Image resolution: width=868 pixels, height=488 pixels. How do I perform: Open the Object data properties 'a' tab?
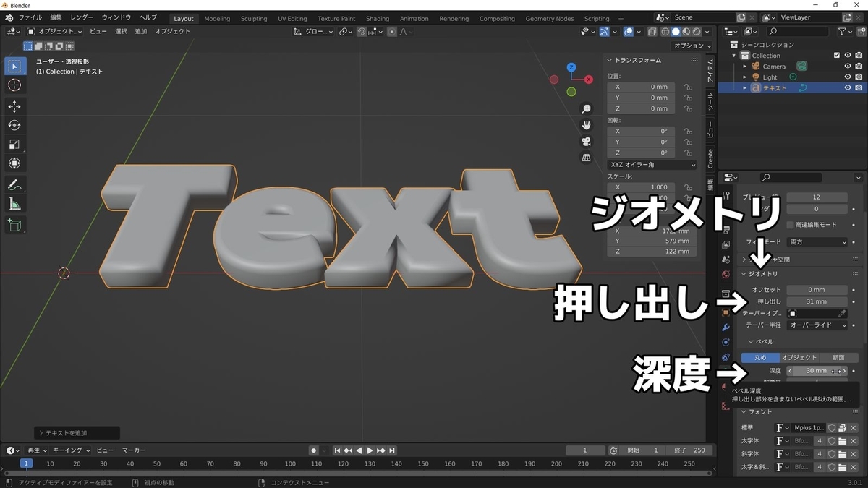(x=726, y=367)
